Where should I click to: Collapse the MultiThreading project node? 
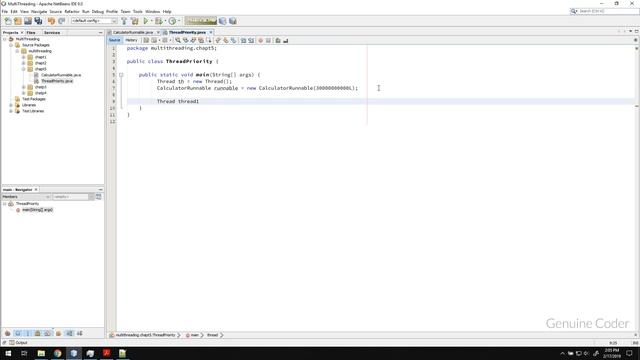5,39
